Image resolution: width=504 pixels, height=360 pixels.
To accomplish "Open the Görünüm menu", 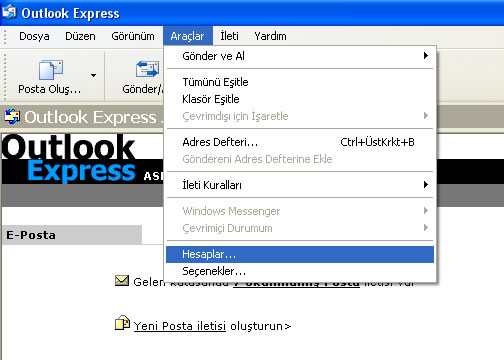I will [133, 36].
